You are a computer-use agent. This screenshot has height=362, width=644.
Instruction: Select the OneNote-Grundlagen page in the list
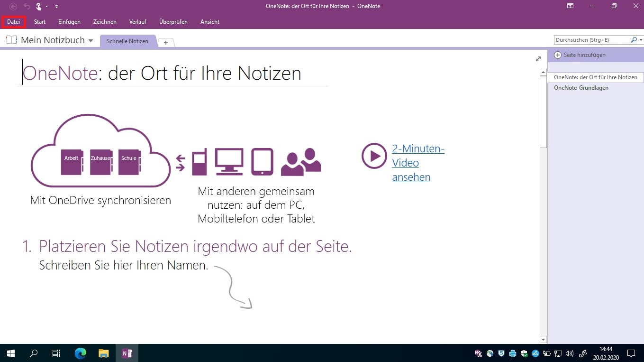[581, 88]
